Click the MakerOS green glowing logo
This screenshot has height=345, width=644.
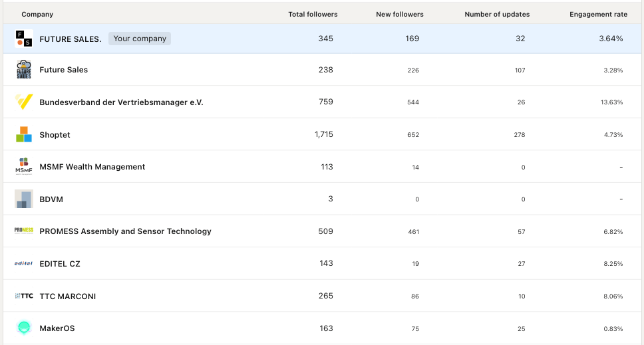24,328
